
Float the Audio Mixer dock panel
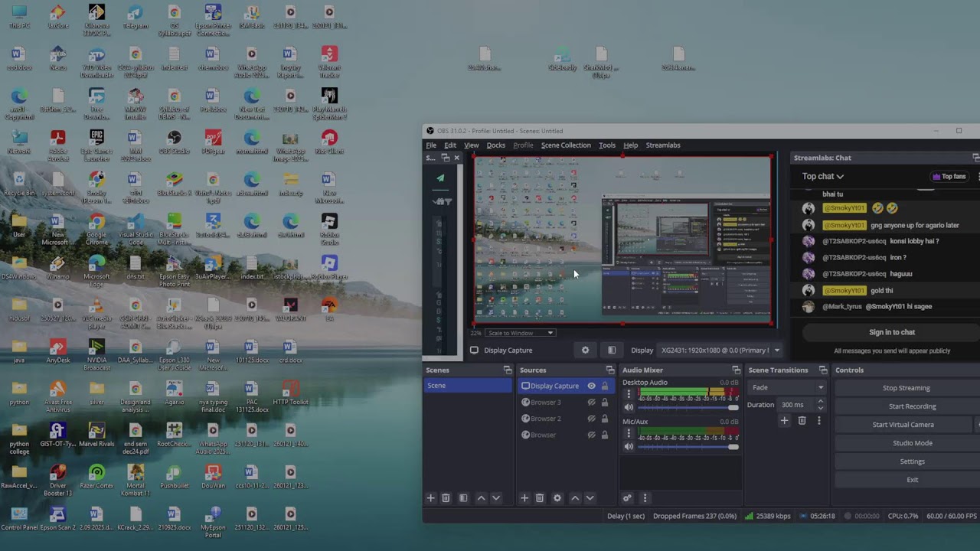click(x=737, y=370)
